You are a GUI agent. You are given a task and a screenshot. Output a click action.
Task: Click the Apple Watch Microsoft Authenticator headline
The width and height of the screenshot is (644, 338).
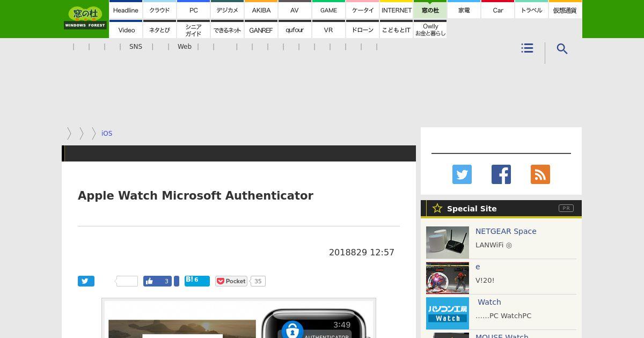[195, 196]
